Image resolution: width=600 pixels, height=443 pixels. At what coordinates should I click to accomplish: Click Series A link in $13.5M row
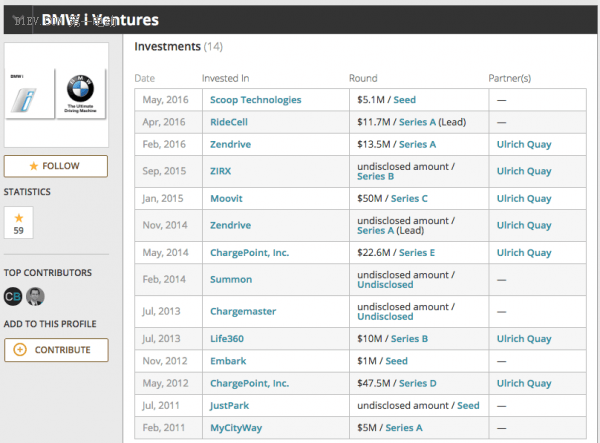click(417, 144)
